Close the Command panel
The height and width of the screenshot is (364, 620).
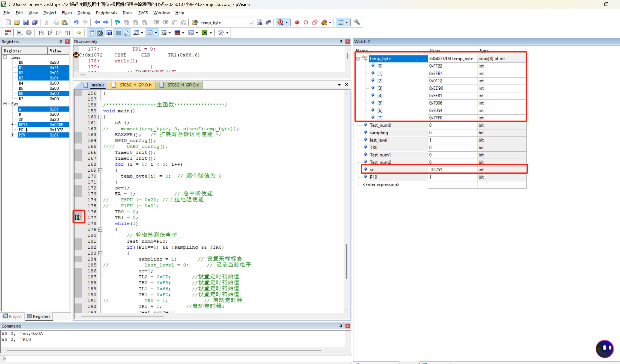pos(347,326)
